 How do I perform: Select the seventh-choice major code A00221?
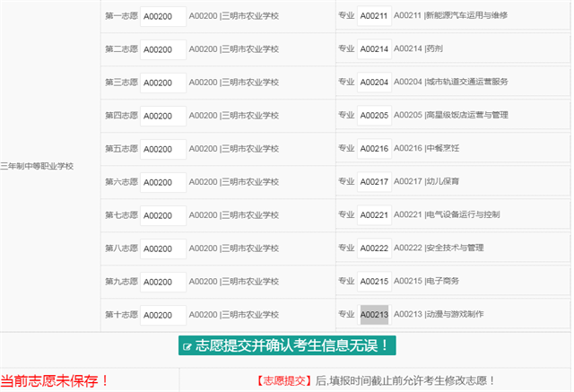[x=374, y=215]
